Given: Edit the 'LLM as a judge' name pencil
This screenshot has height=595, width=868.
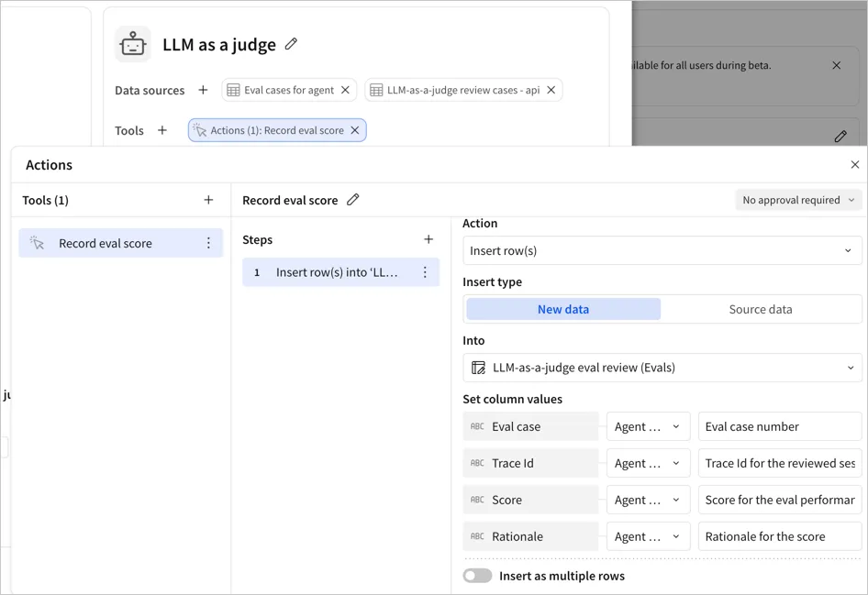Looking at the screenshot, I should [291, 44].
